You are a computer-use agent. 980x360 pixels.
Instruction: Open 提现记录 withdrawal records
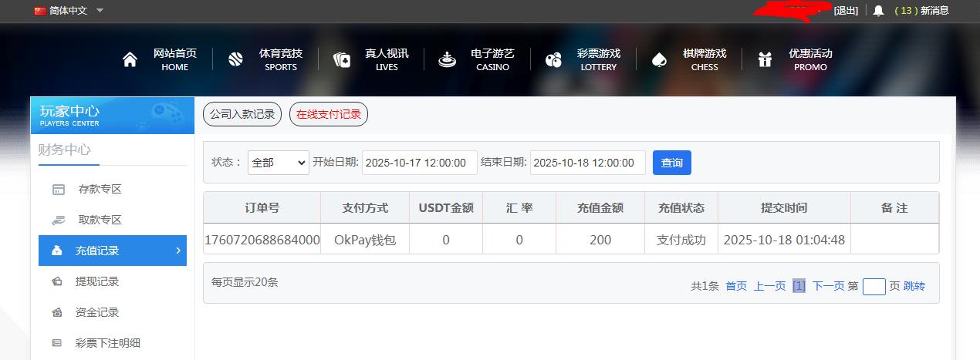[97, 282]
